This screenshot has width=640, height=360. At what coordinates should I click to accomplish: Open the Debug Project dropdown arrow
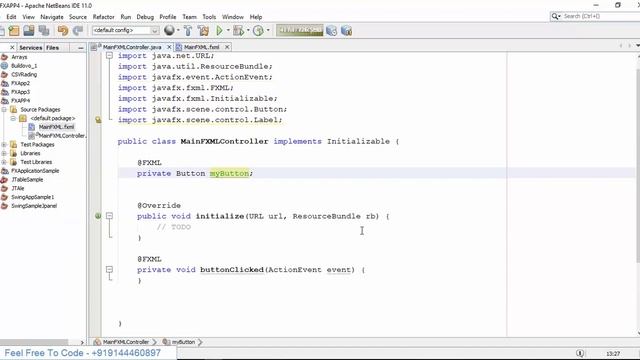[248, 31]
